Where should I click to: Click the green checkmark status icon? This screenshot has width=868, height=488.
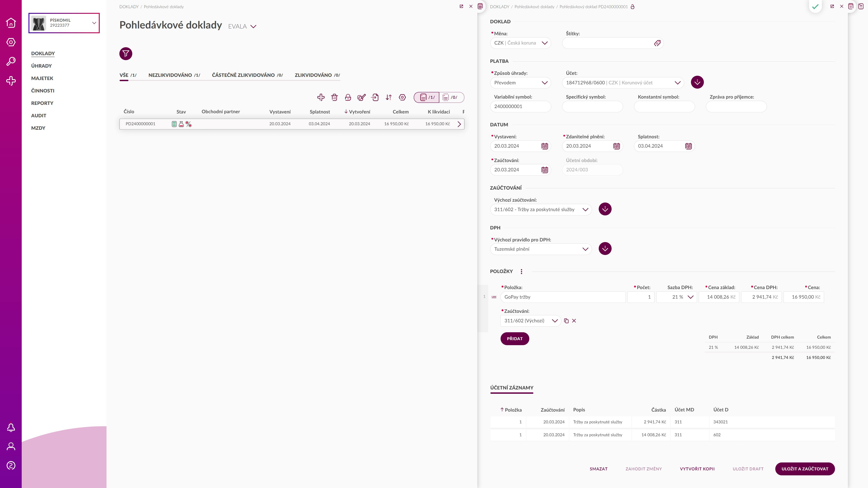tap(815, 6)
